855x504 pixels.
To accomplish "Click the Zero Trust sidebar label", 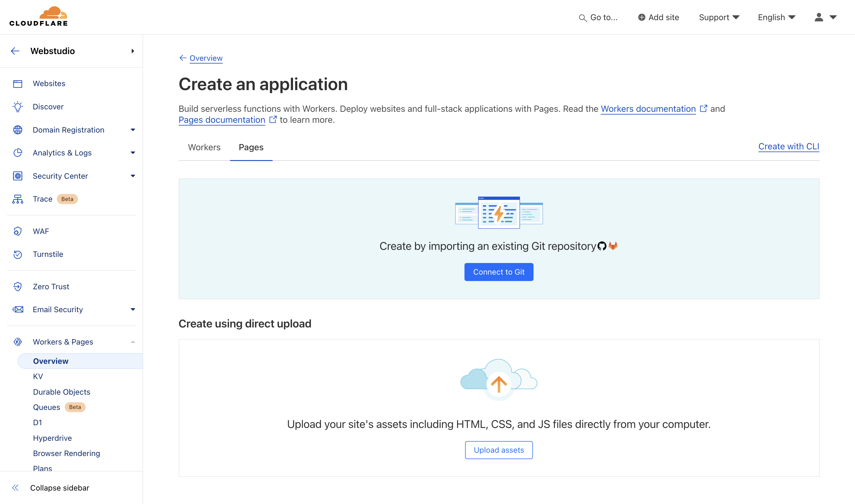I will (x=51, y=287).
